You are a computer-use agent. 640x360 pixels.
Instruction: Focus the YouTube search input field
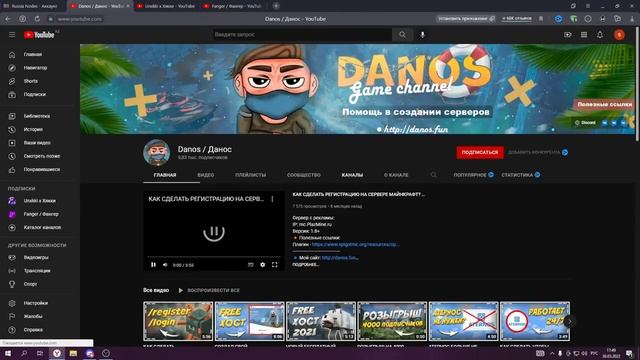point(302,35)
